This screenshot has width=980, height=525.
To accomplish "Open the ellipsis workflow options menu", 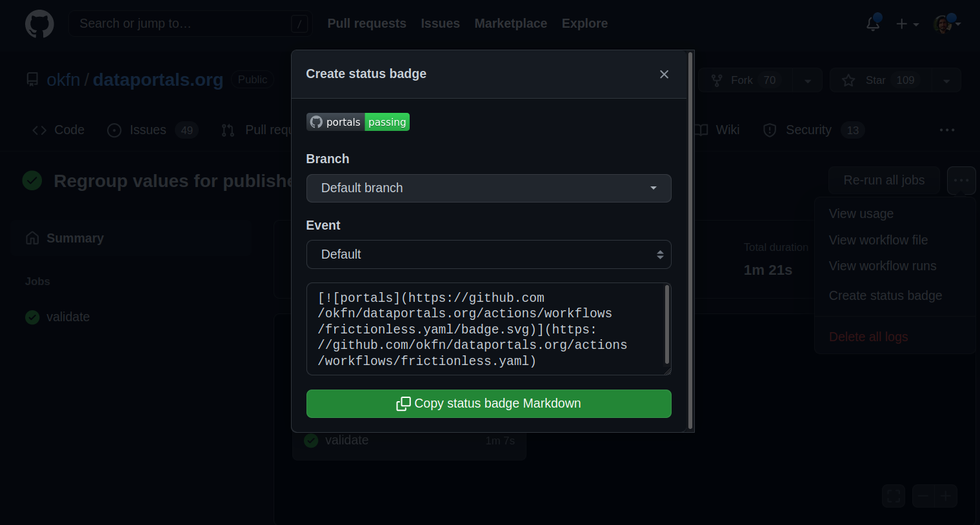I will [961, 181].
